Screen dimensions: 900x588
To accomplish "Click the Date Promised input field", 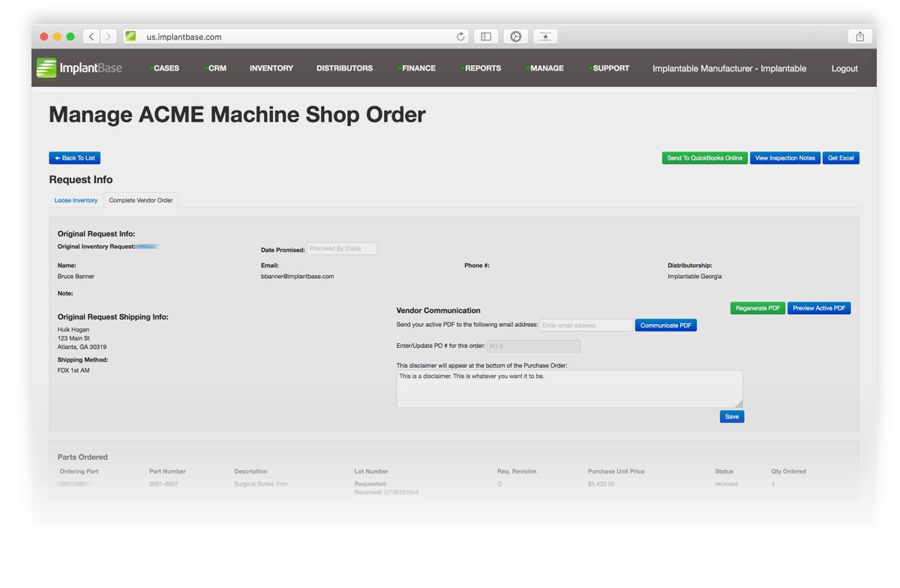I will tap(342, 248).
